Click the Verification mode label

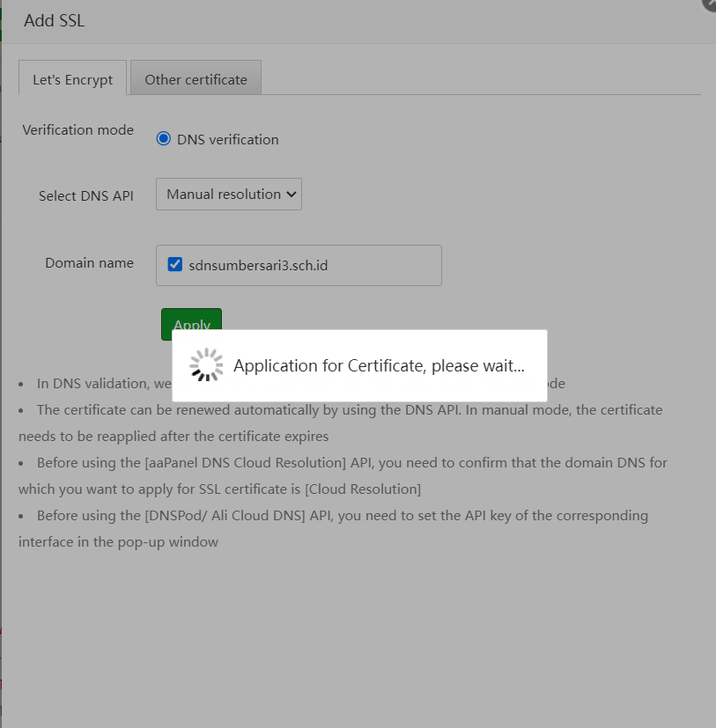[78, 130]
